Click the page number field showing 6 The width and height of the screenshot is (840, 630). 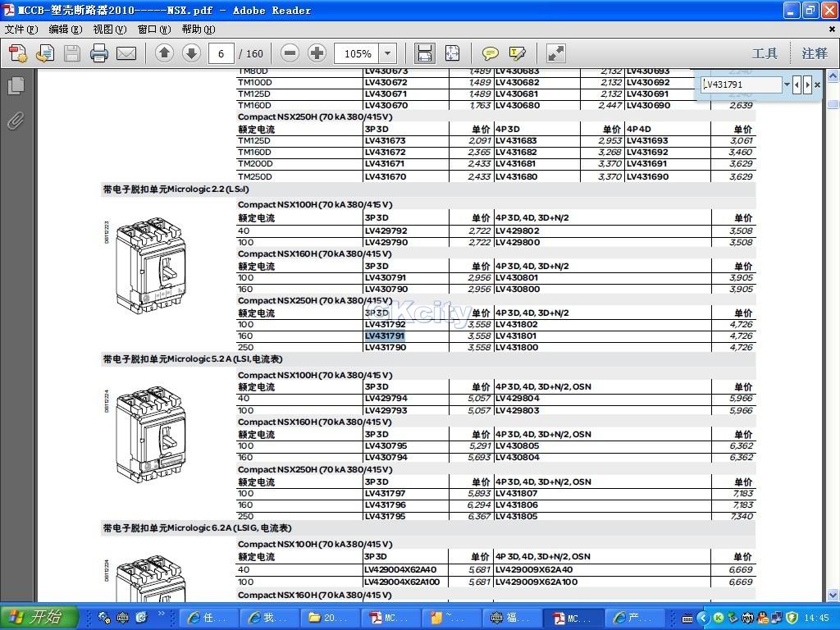point(221,53)
